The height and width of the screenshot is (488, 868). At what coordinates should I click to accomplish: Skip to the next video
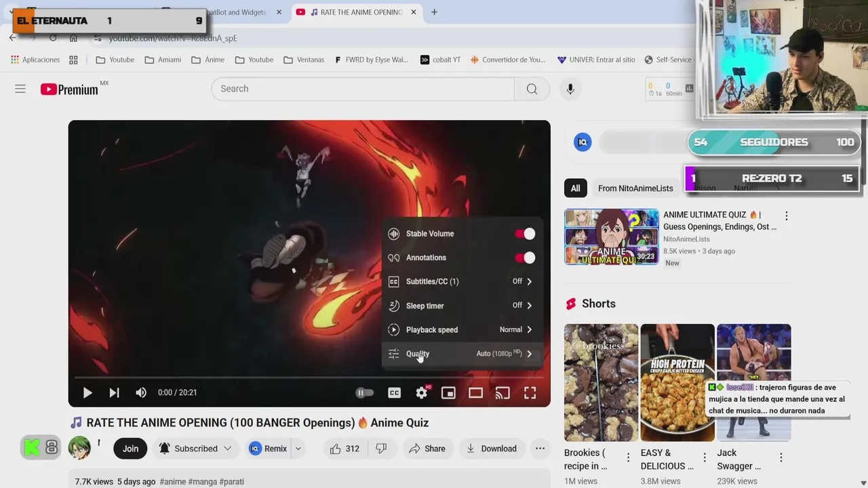114,392
